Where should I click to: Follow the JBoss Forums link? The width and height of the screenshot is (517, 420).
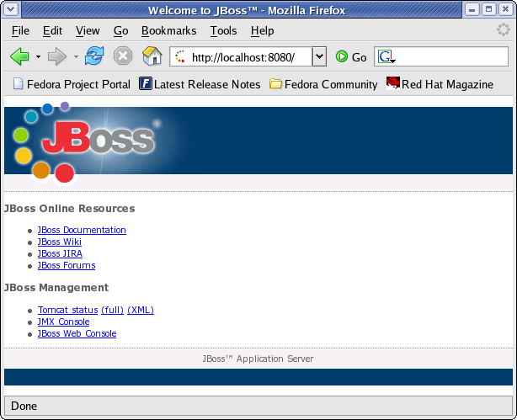click(x=67, y=265)
